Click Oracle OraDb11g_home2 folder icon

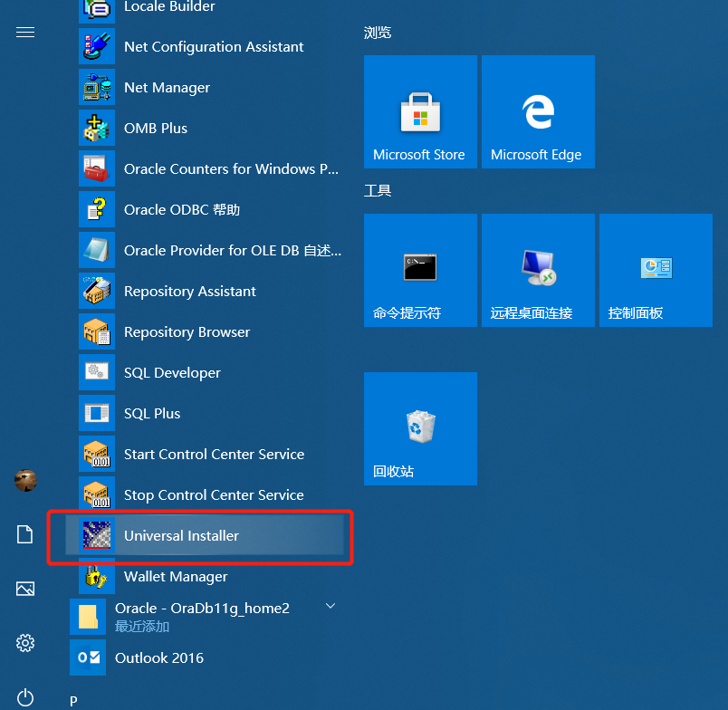click(x=88, y=617)
